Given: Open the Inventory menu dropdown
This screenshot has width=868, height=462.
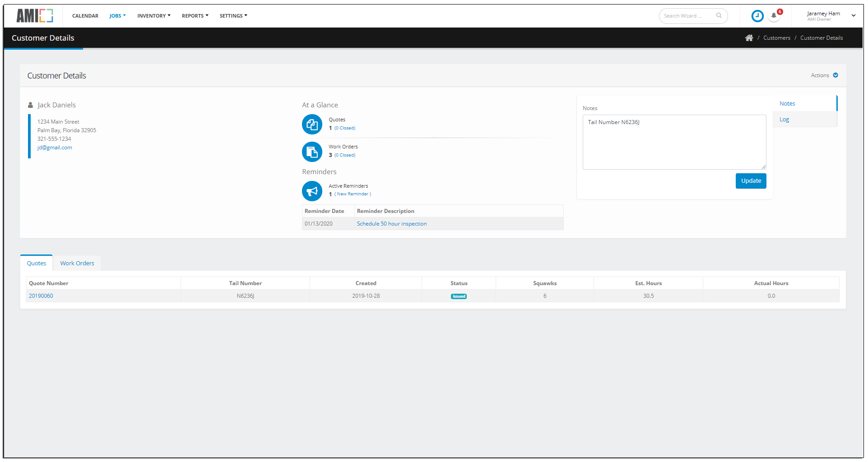Looking at the screenshot, I should click(x=154, y=16).
